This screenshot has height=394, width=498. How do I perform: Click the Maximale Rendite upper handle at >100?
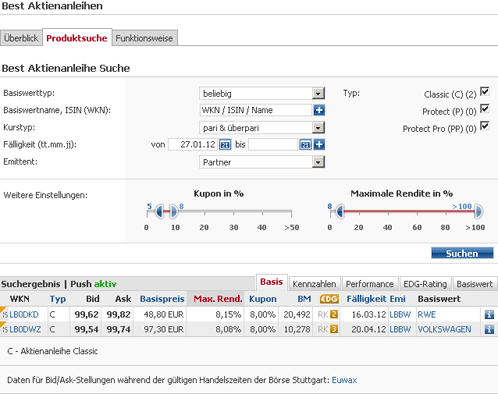(478, 211)
